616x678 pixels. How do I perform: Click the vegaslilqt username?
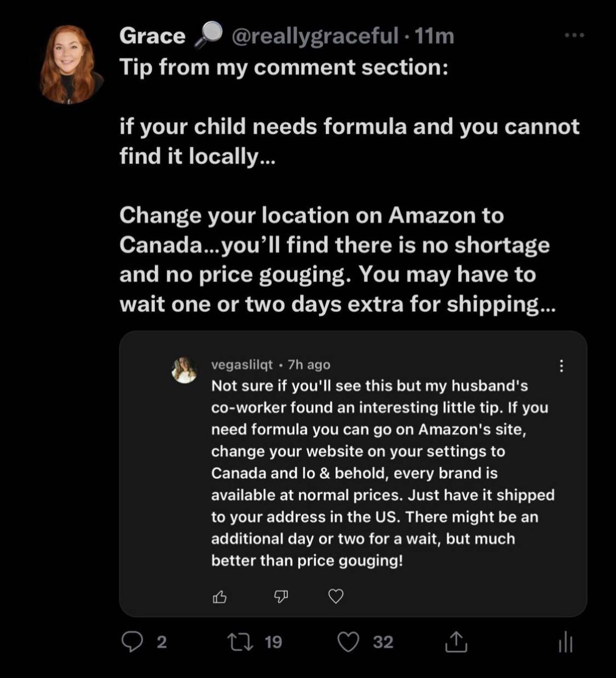pos(242,364)
